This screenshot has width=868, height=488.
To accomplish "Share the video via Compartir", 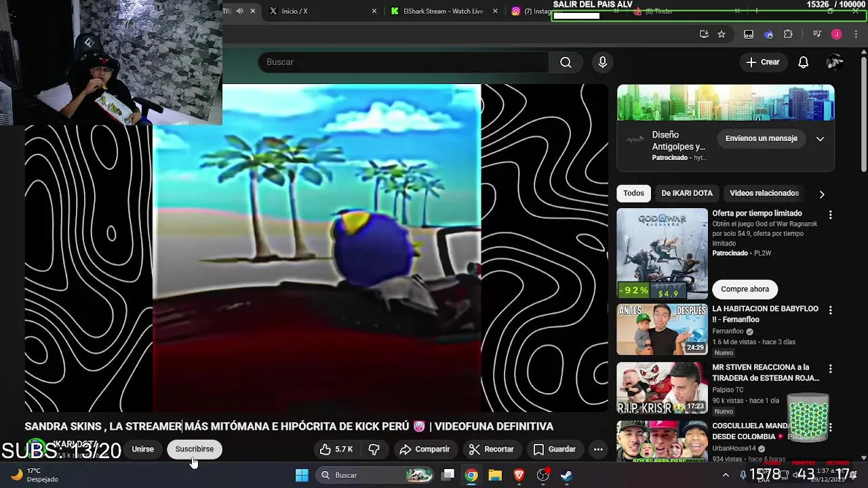I will click(x=425, y=449).
